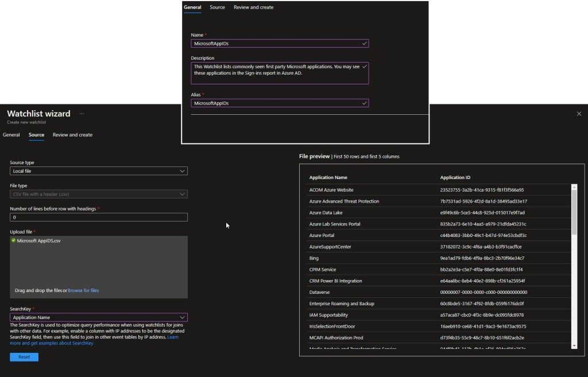Select Azure Portal row

click(438, 235)
